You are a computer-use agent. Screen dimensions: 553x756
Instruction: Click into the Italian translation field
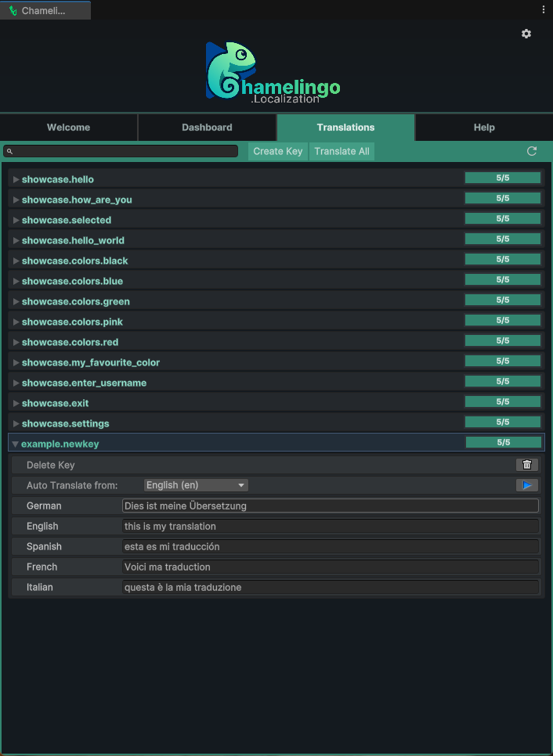[330, 587]
